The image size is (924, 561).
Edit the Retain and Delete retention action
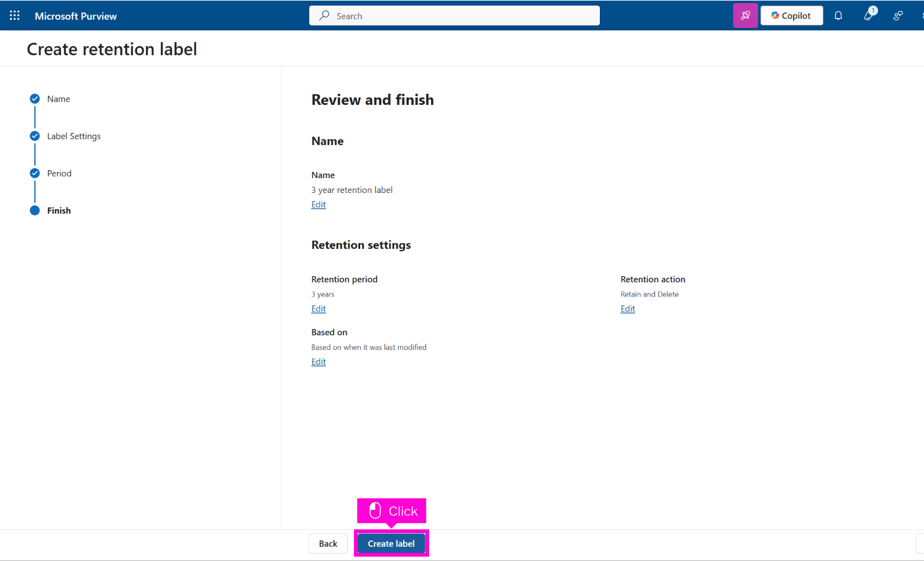[x=628, y=309]
